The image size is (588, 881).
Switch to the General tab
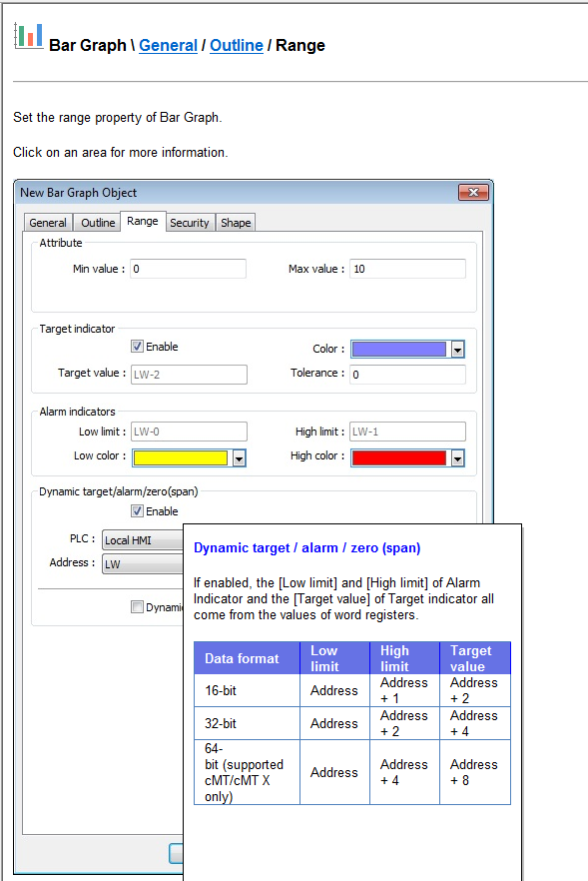tap(48, 223)
